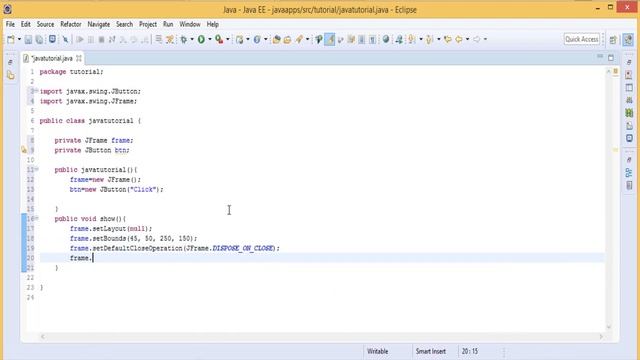The height and width of the screenshot is (360, 640).
Task: Click the Terminate debug icon
Action: tap(101, 39)
